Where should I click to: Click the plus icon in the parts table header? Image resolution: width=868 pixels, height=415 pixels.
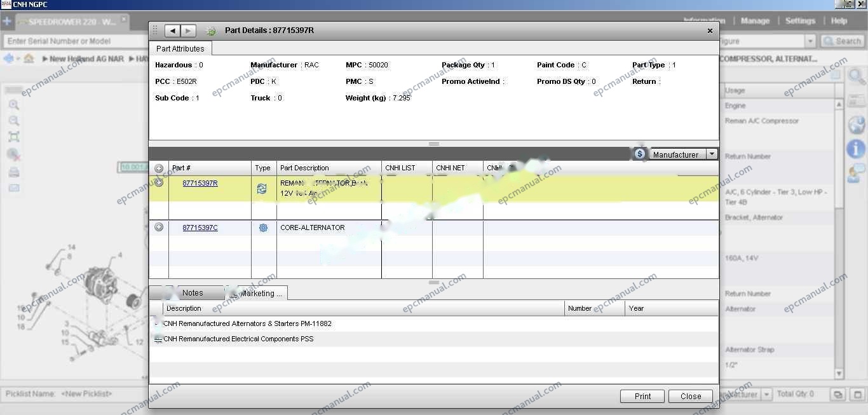point(159,168)
